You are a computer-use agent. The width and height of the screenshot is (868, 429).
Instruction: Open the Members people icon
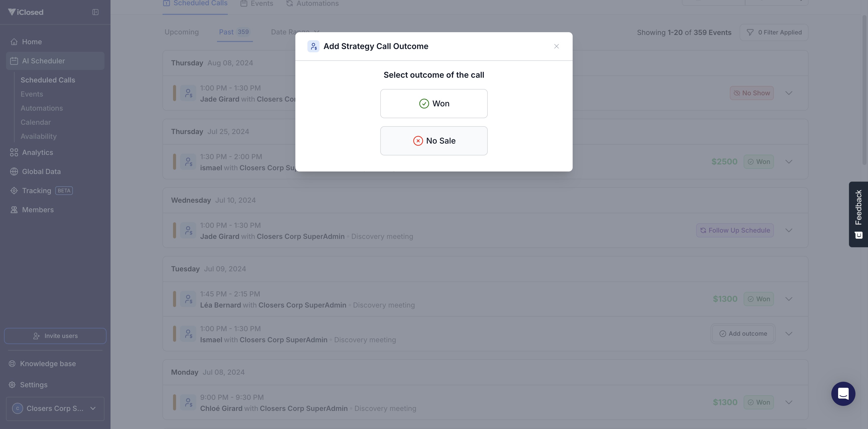(14, 210)
